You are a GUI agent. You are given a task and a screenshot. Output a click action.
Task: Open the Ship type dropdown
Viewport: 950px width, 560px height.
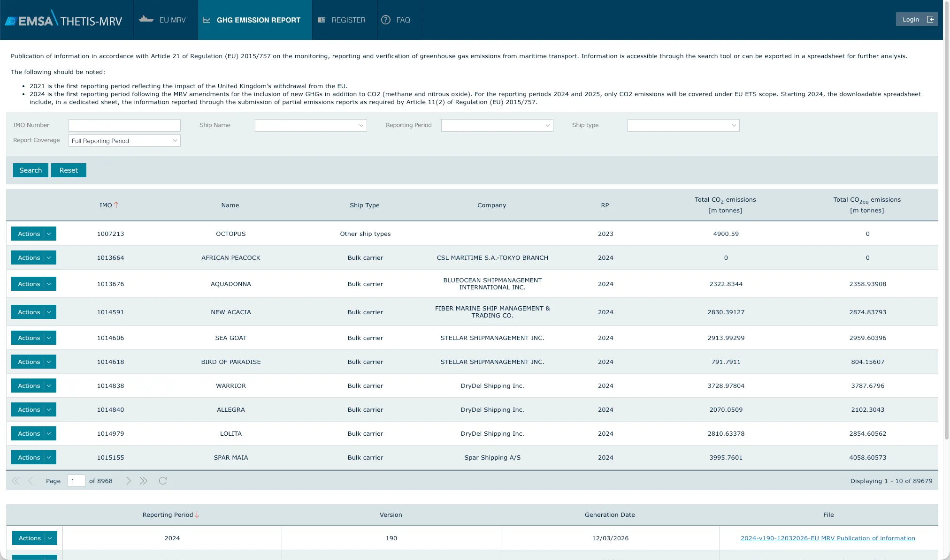pyautogui.click(x=734, y=125)
